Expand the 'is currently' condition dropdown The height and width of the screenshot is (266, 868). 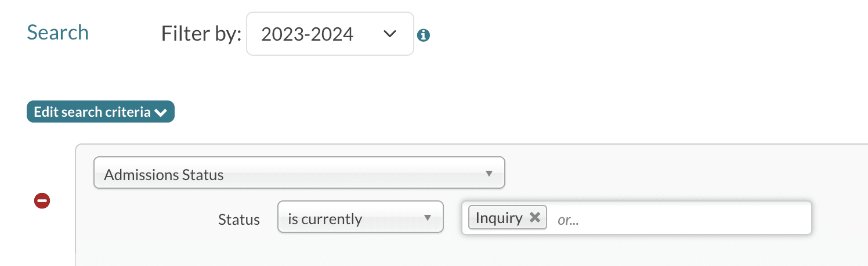360,218
